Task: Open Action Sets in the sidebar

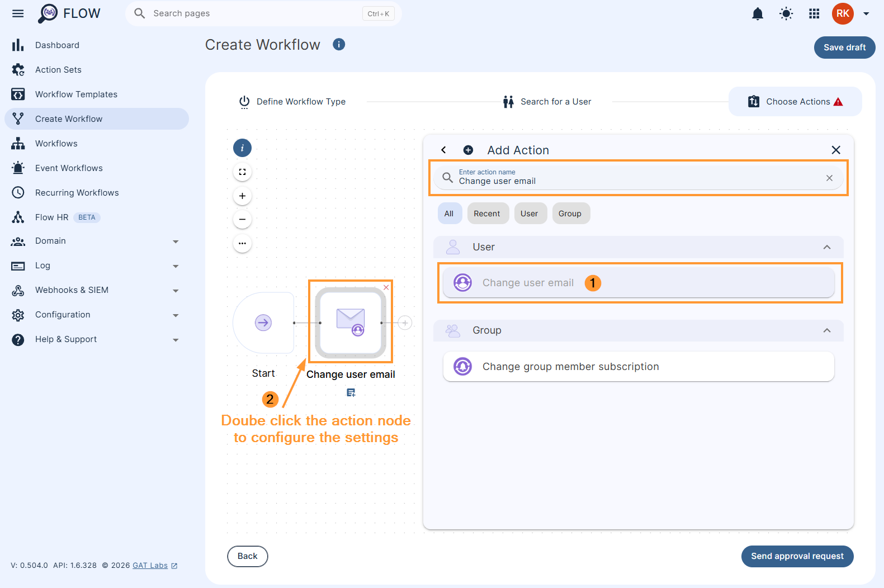Action: pyautogui.click(x=97, y=70)
